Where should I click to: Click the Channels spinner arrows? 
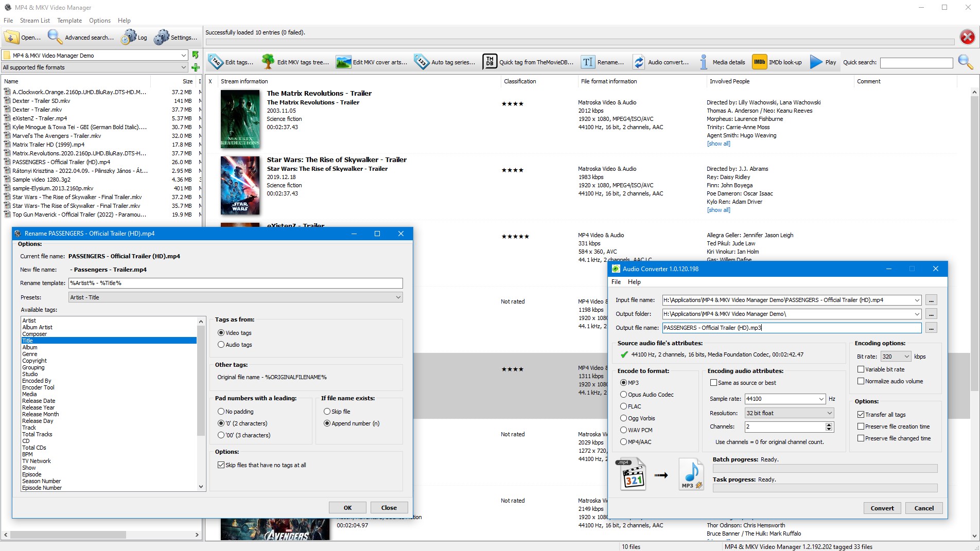click(829, 426)
